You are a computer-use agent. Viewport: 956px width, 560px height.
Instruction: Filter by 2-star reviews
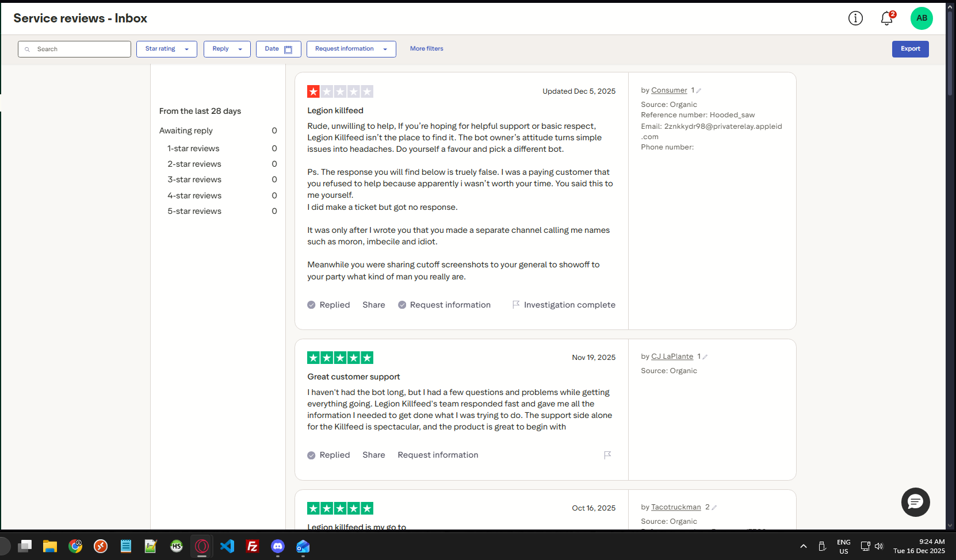222,164
